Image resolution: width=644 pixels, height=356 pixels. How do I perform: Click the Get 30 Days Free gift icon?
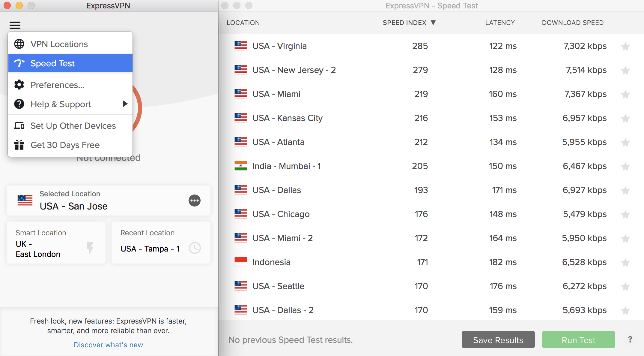19,145
